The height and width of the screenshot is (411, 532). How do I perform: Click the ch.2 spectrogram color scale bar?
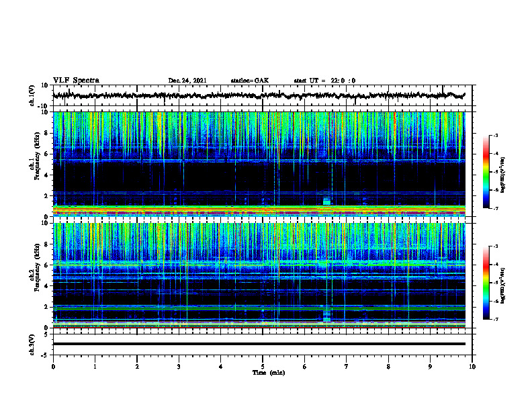point(486,283)
